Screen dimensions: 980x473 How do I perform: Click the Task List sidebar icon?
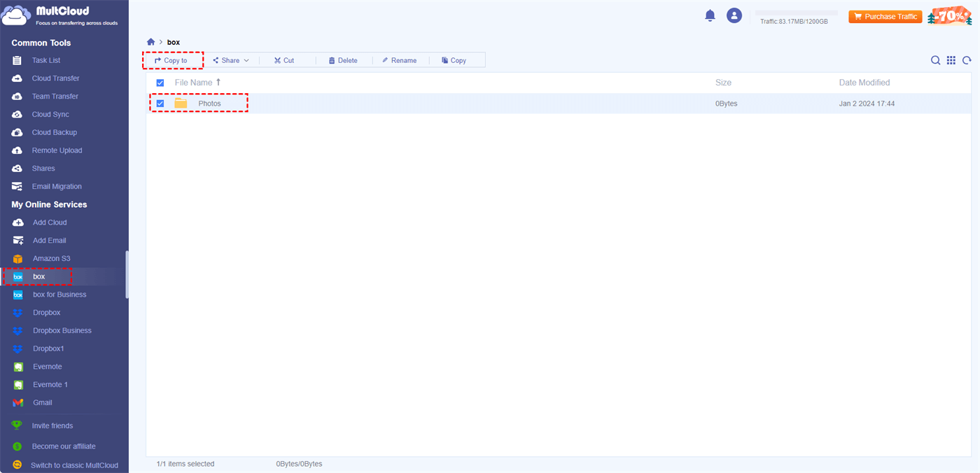pyautogui.click(x=17, y=60)
